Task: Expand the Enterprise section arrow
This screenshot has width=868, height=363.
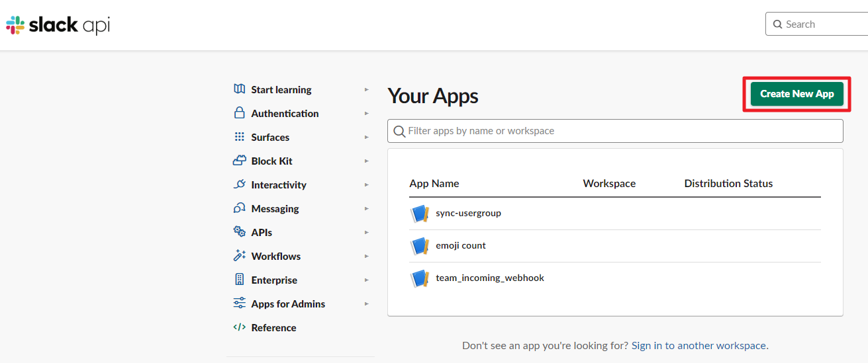Action: [x=367, y=280]
